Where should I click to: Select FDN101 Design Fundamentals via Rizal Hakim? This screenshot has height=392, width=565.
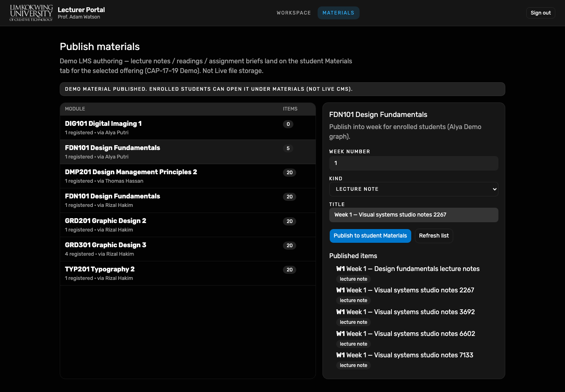188,200
